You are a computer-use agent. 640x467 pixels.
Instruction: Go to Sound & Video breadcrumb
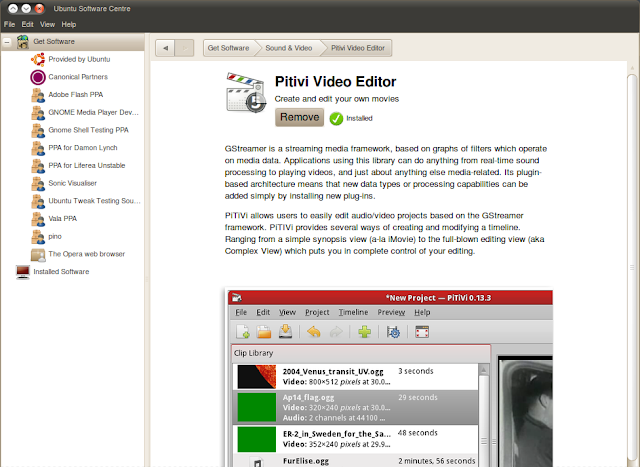point(289,48)
